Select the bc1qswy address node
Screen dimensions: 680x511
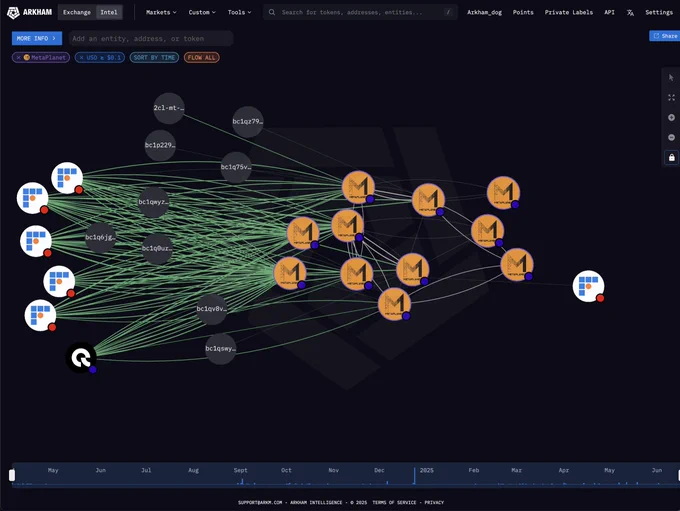[220, 348]
